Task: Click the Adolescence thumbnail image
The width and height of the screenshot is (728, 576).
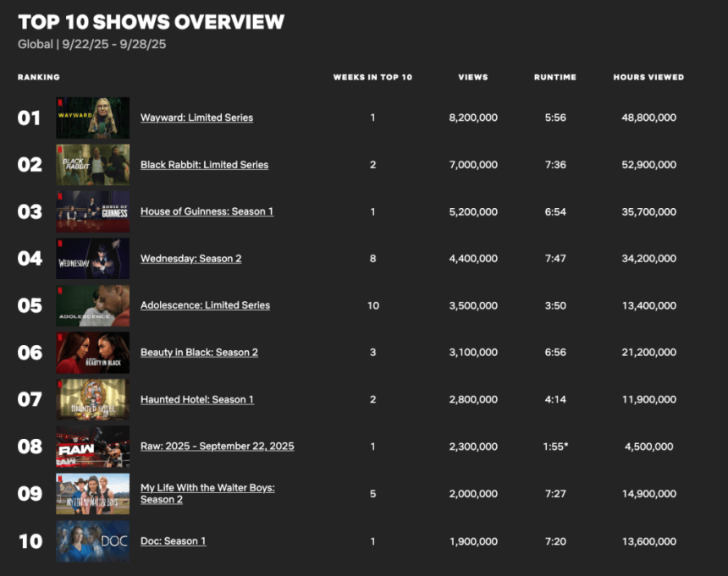Action: click(x=92, y=305)
